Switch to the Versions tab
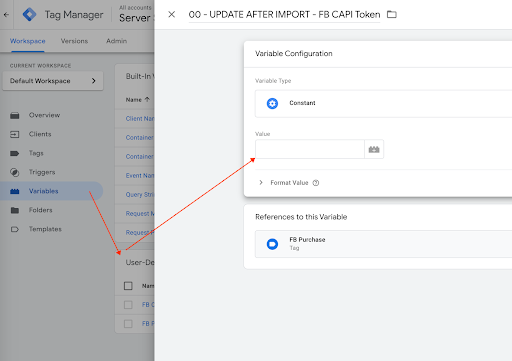 click(x=74, y=41)
